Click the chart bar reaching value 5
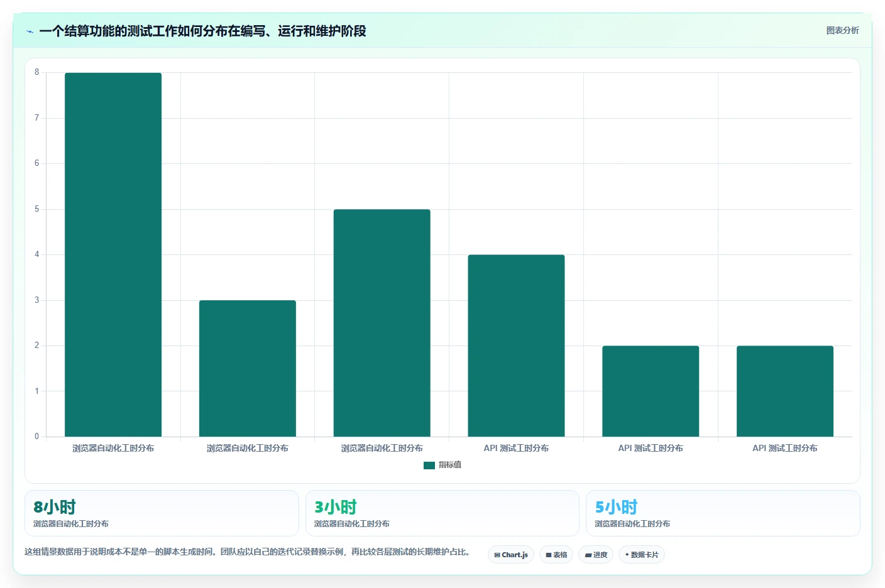The height and width of the screenshot is (588, 885). tap(382, 323)
